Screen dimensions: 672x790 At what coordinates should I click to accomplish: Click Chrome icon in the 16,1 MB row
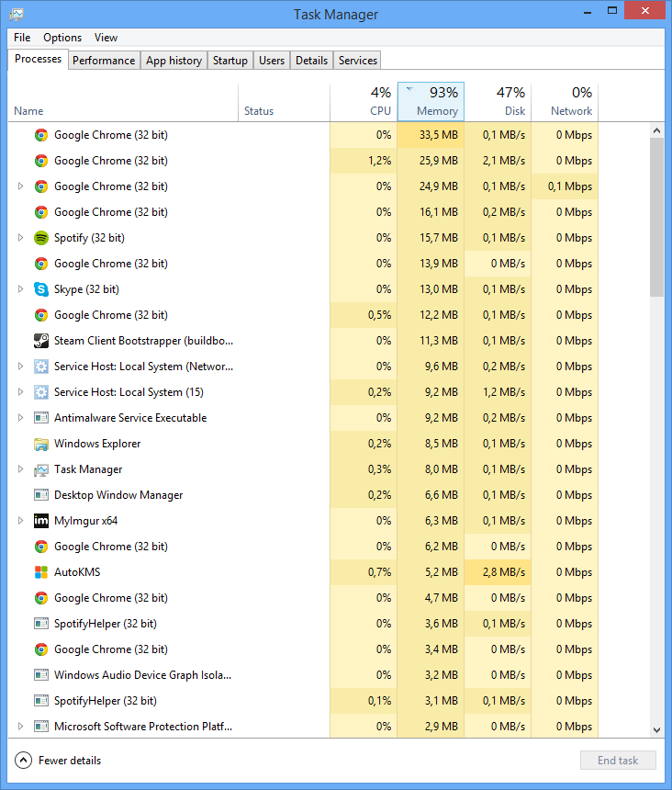[40, 212]
